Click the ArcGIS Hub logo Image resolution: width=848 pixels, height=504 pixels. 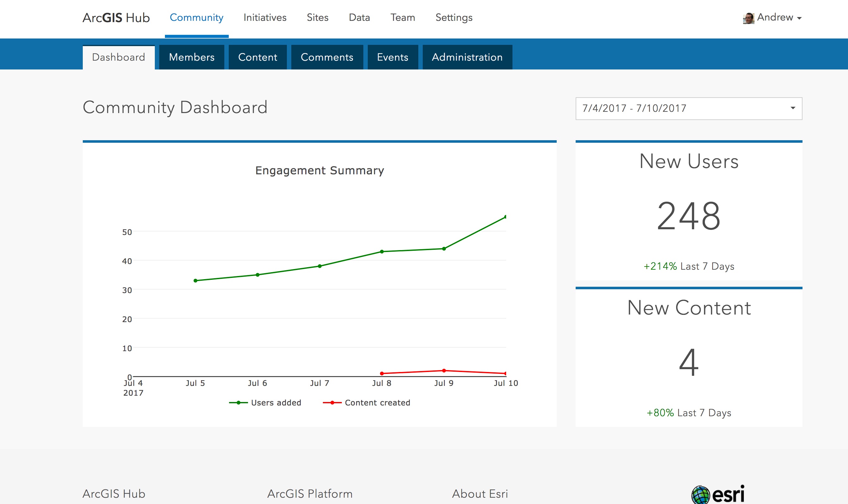[x=116, y=18]
